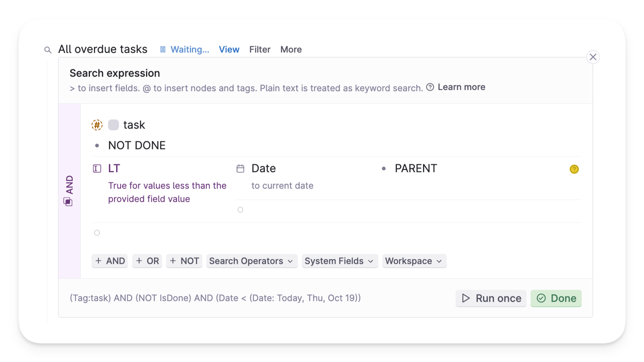Click the help circle icon before Learn more

(x=430, y=87)
